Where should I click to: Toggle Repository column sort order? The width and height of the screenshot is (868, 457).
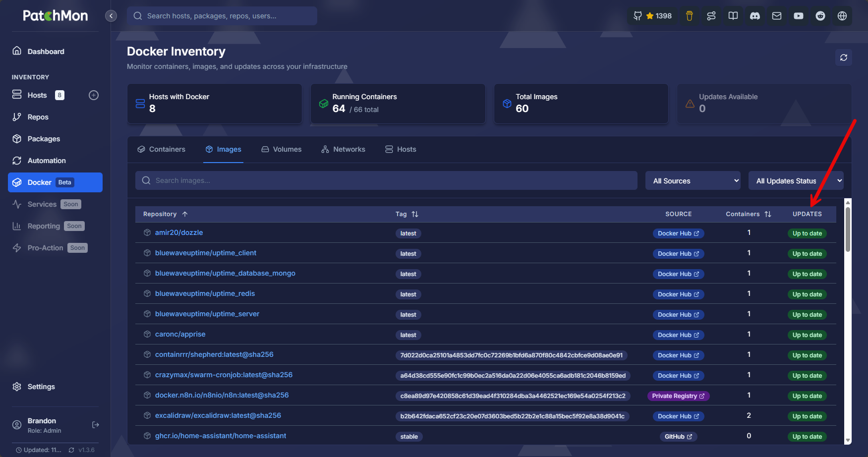166,214
